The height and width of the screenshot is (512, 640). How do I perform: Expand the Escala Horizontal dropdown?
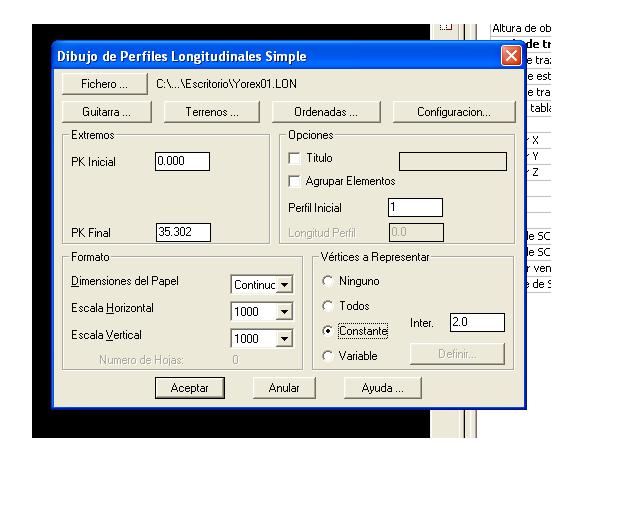(x=284, y=312)
